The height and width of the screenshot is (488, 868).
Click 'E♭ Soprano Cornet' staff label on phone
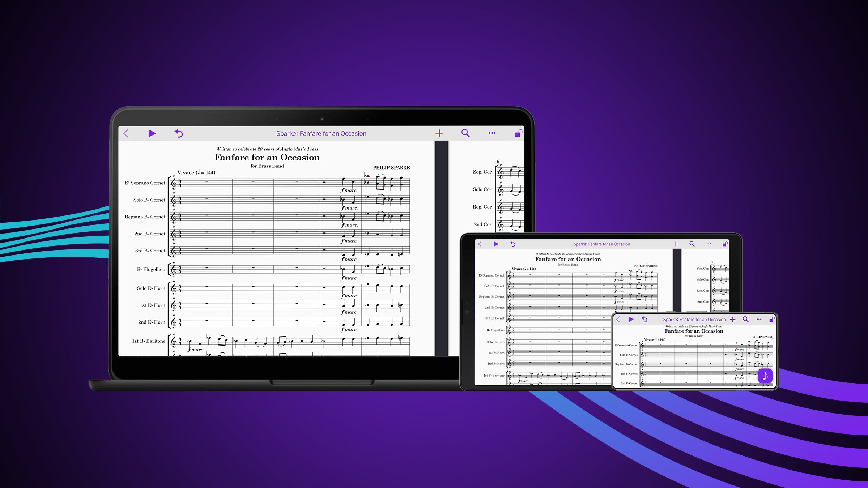(x=626, y=346)
